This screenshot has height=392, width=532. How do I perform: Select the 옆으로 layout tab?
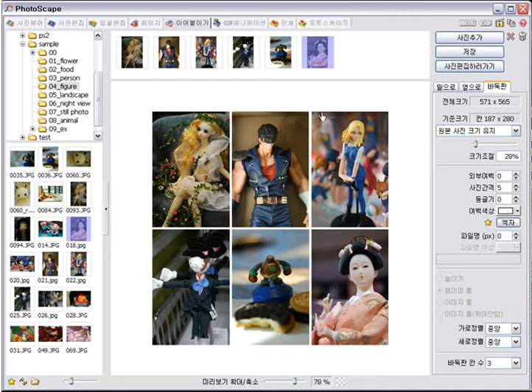(472, 87)
